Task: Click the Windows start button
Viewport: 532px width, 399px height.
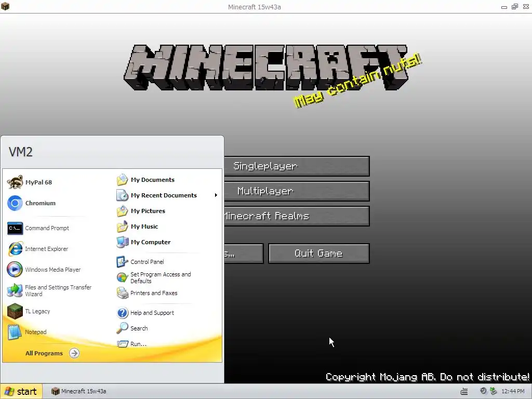Action: 21,391
